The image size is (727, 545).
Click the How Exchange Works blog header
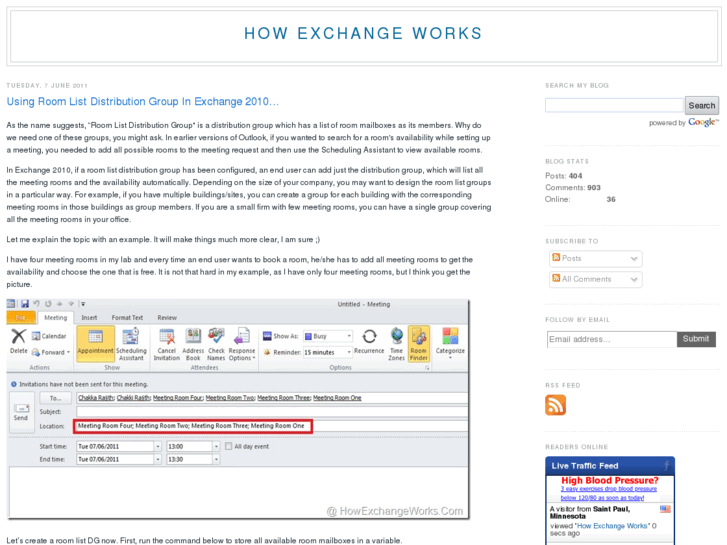click(363, 33)
